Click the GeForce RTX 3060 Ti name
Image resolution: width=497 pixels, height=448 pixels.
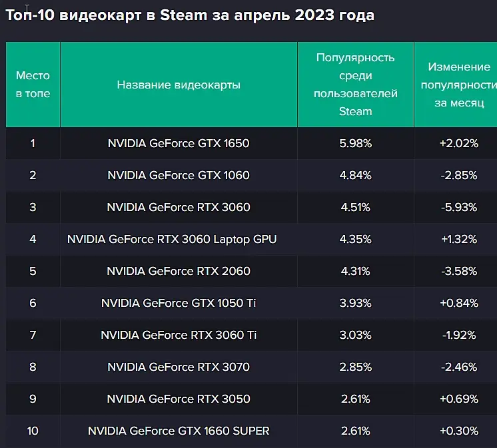179,335
